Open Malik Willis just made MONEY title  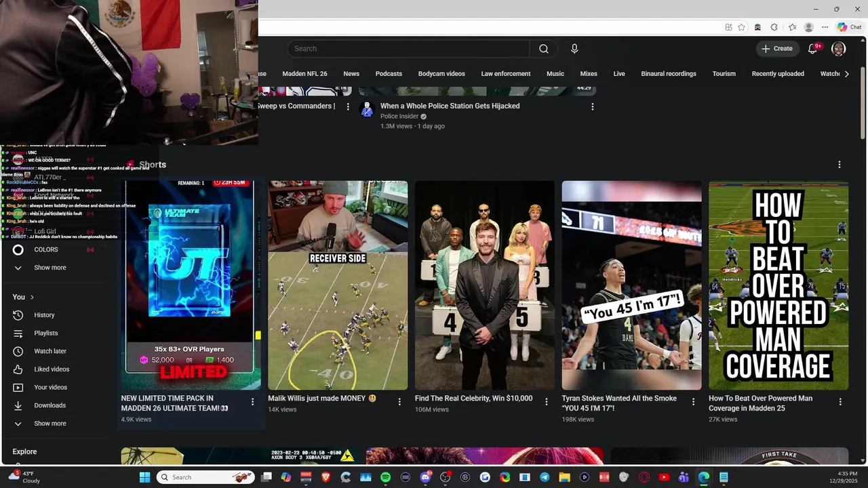[322, 399]
